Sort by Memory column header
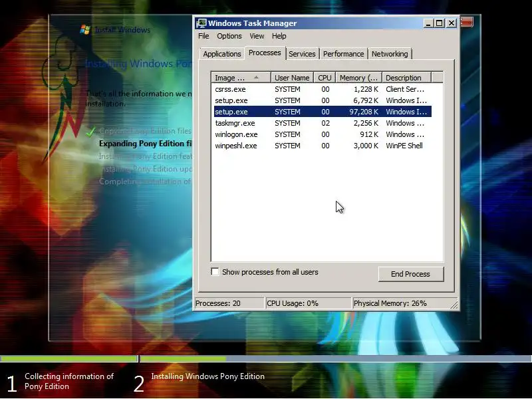Image resolution: width=532 pixels, height=399 pixels. point(358,78)
